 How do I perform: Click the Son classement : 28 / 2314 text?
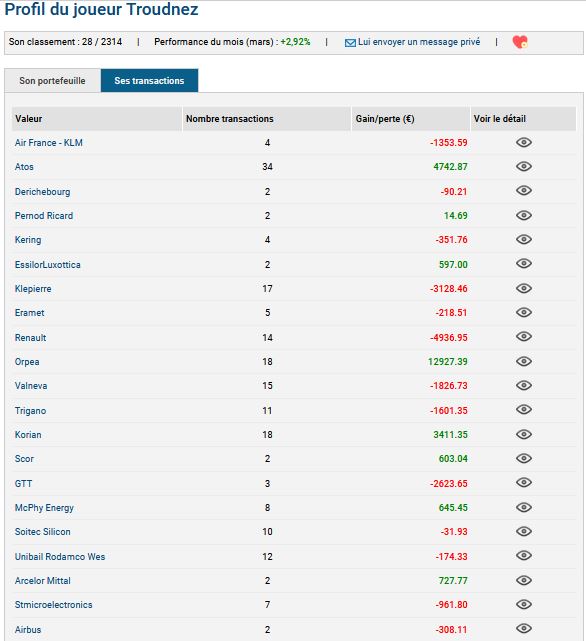tap(65, 42)
